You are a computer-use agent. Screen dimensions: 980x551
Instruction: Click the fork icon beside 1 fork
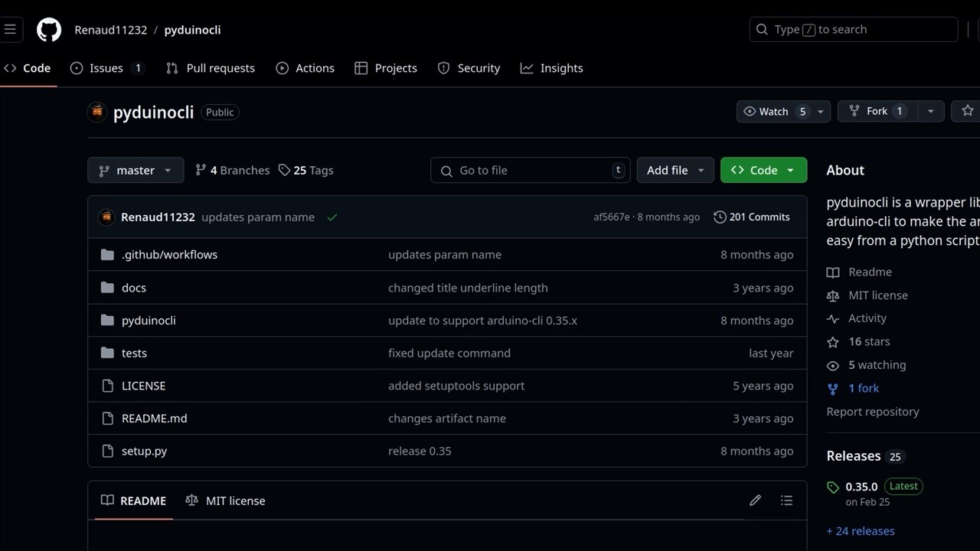[833, 389]
